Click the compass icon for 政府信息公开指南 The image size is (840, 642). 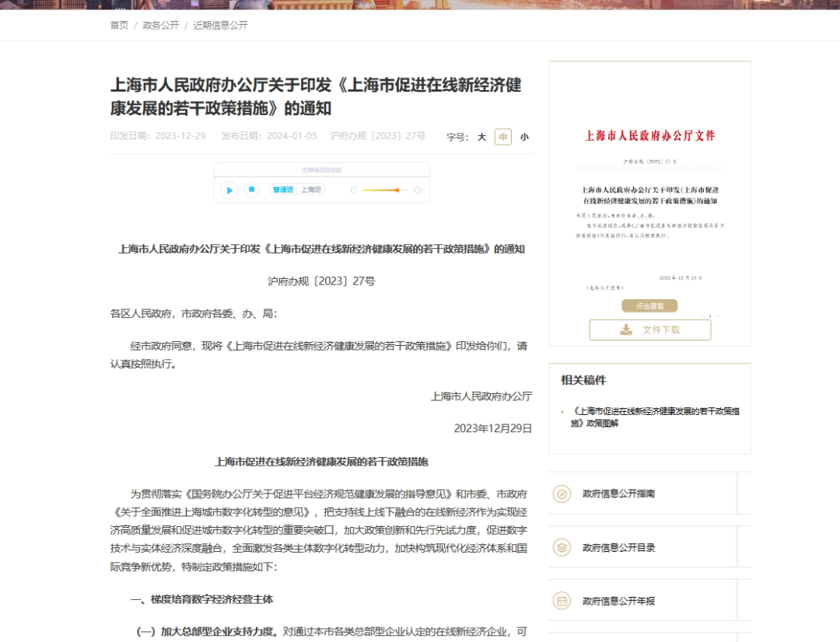click(562, 494)
